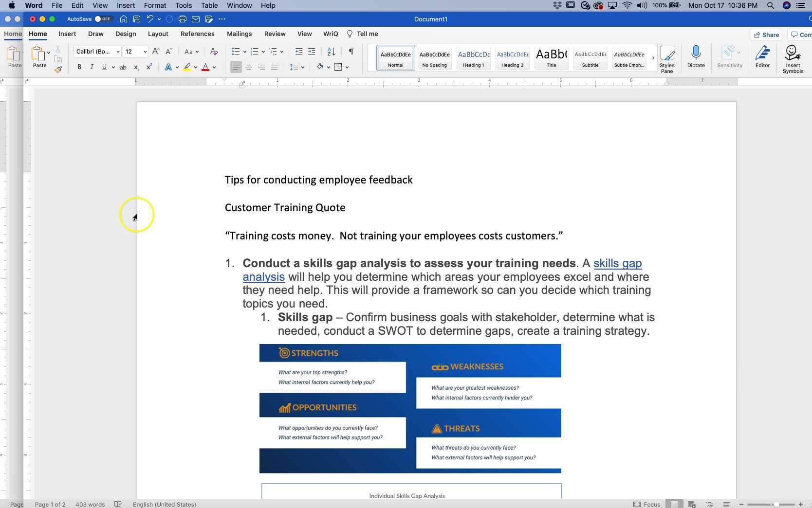812x508 pixels.
Task: Click the Sort A-Z icon
Action: [x=331, y=52]
